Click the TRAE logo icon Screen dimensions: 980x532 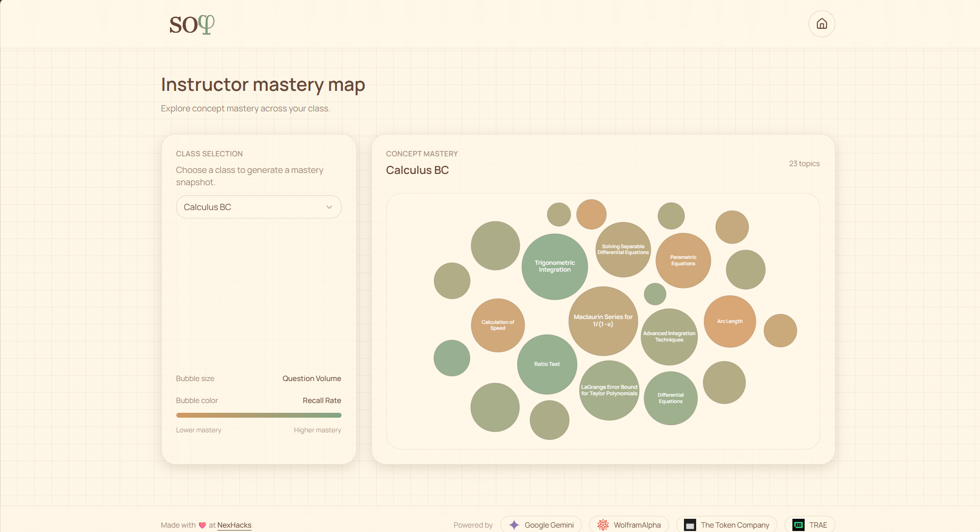pos(798,525)
